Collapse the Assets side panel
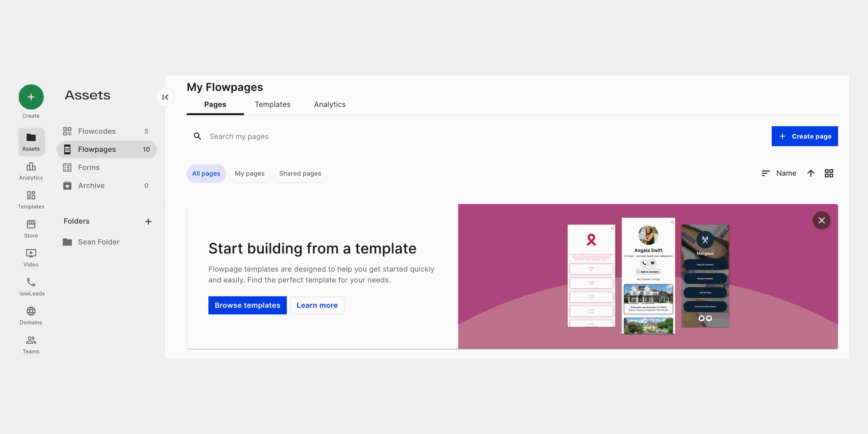The height and width of the screenshot is (434, 868). (165, 97)
